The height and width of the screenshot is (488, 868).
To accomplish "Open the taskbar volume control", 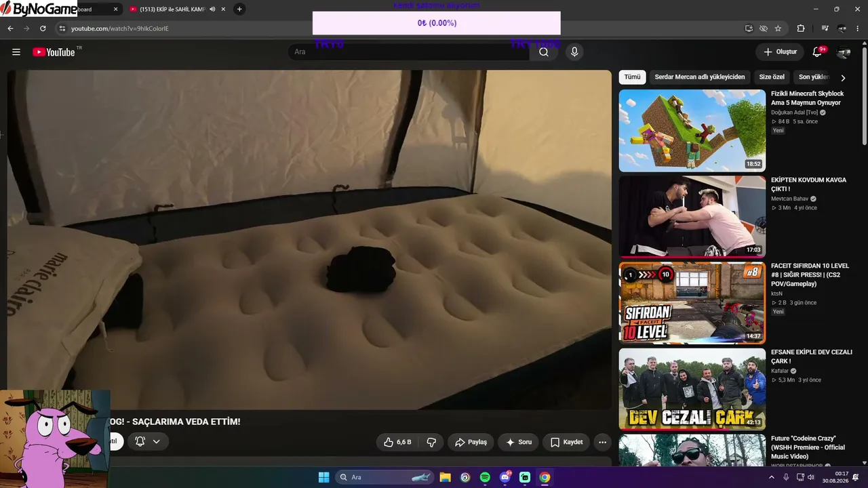I will coord(812,477).
